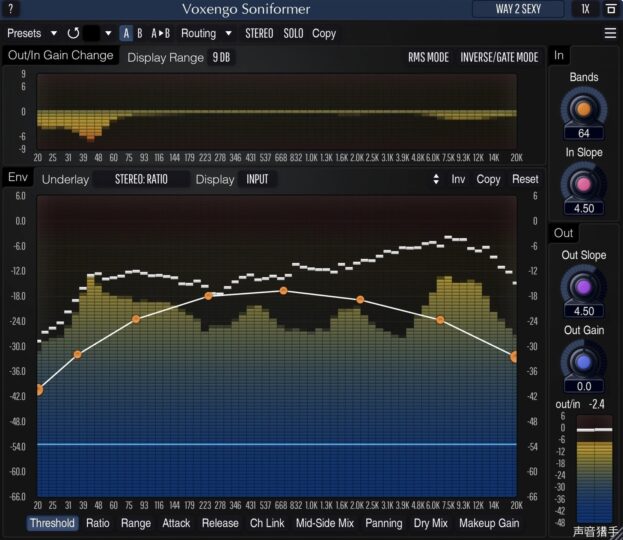The height and width of the screenshot is (540, 623).
Task: Click the purple Out Slope knob
Action: (583, 286)
